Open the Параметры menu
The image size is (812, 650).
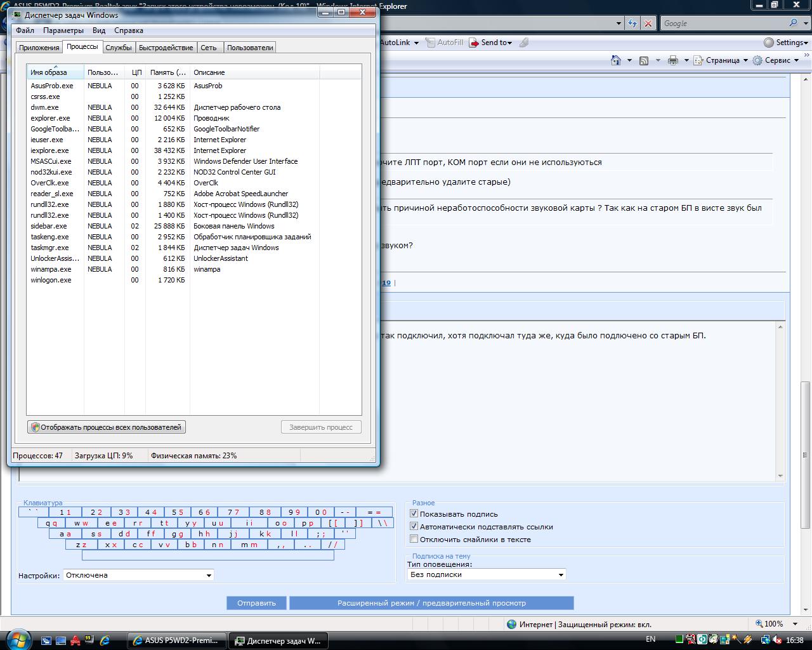click(63, 30)
